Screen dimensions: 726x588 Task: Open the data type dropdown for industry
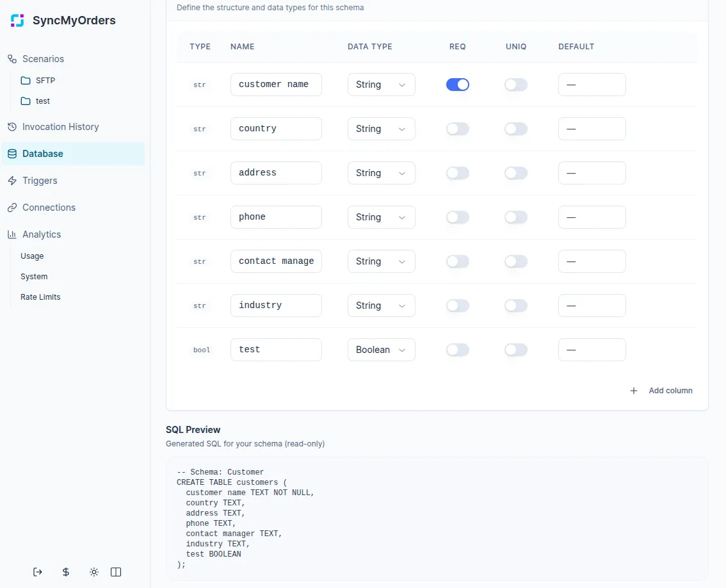point(381,306)
